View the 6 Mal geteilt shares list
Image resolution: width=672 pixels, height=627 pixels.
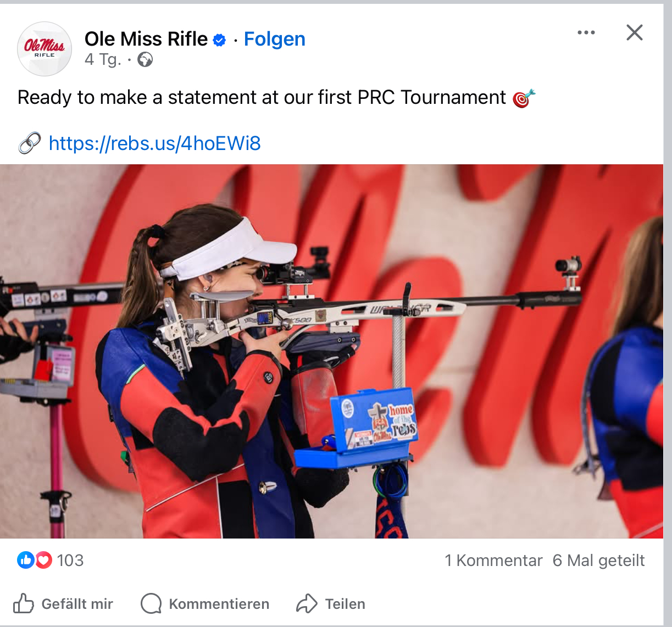pyautogui.click(x=598, y=560)
